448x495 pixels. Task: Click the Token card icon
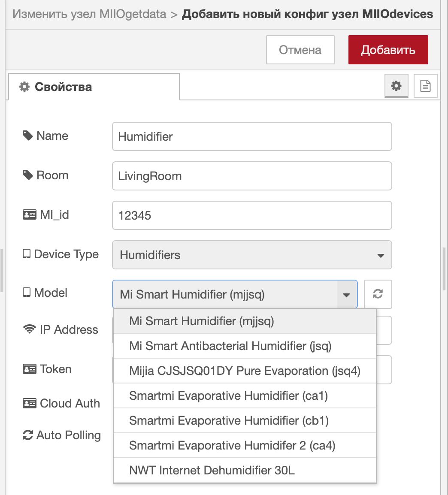[x=29, y=369]
